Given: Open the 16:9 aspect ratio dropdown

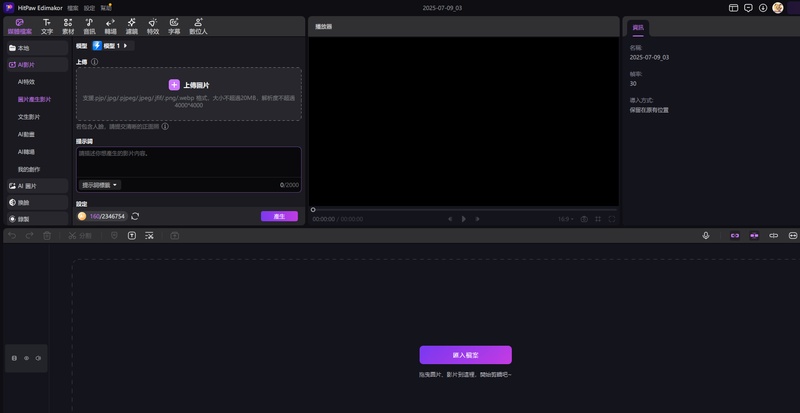Looking at the screenshot, I should tap(565, 218).
